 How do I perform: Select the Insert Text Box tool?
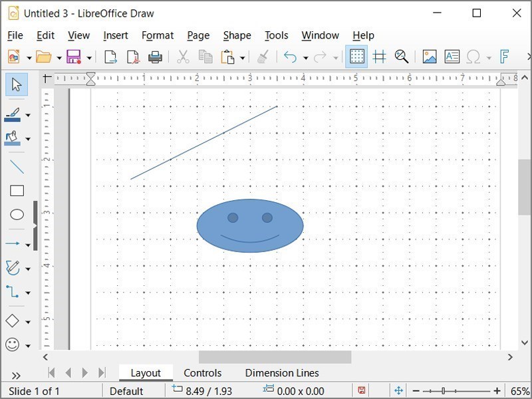(x=452, y=57)
